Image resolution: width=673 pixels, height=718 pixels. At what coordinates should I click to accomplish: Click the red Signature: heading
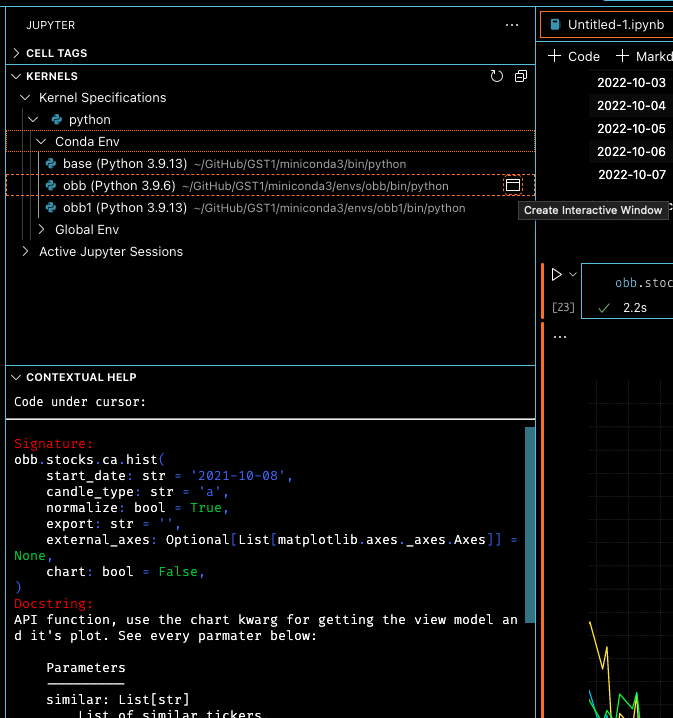(x=54, y=444)
